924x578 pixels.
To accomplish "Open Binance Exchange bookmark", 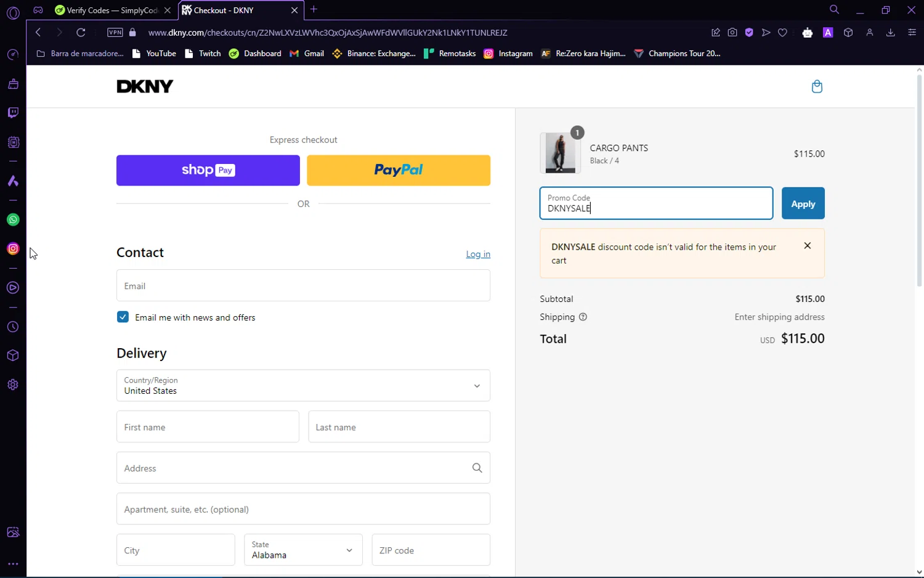I will [x=374, y=54].
